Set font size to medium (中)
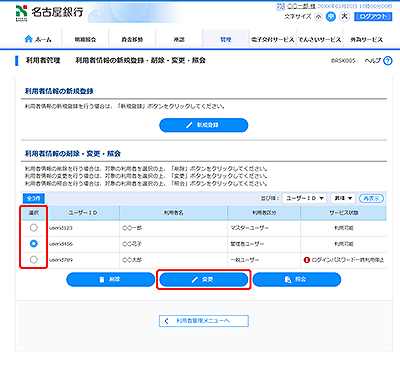This screenshot has width=400, height=366. pyautogui.click(x=331, y=17)
